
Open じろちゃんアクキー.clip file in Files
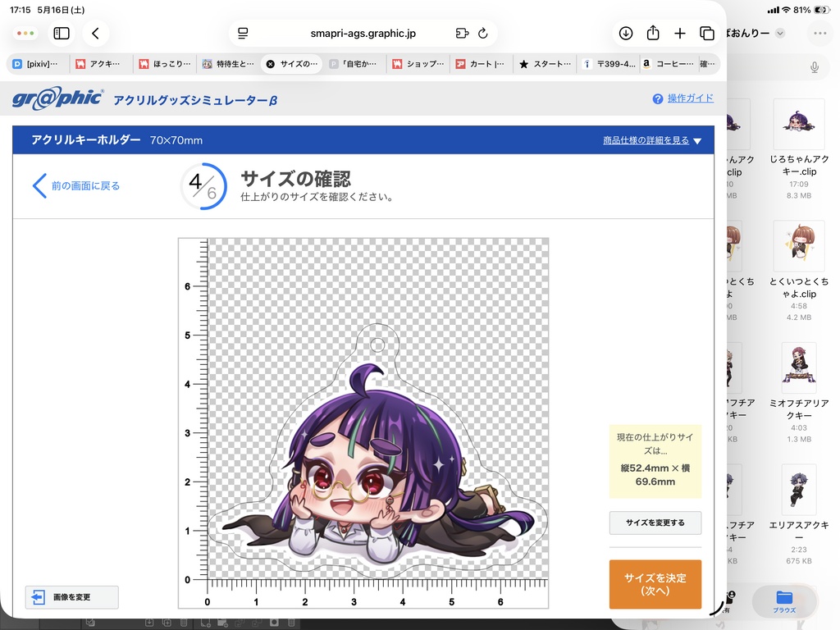(799, 150)
